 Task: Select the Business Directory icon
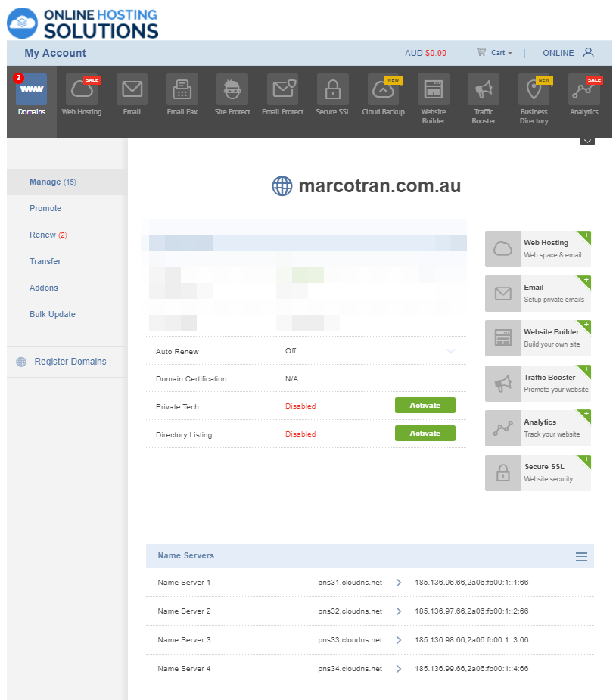(x=534, y=91)
